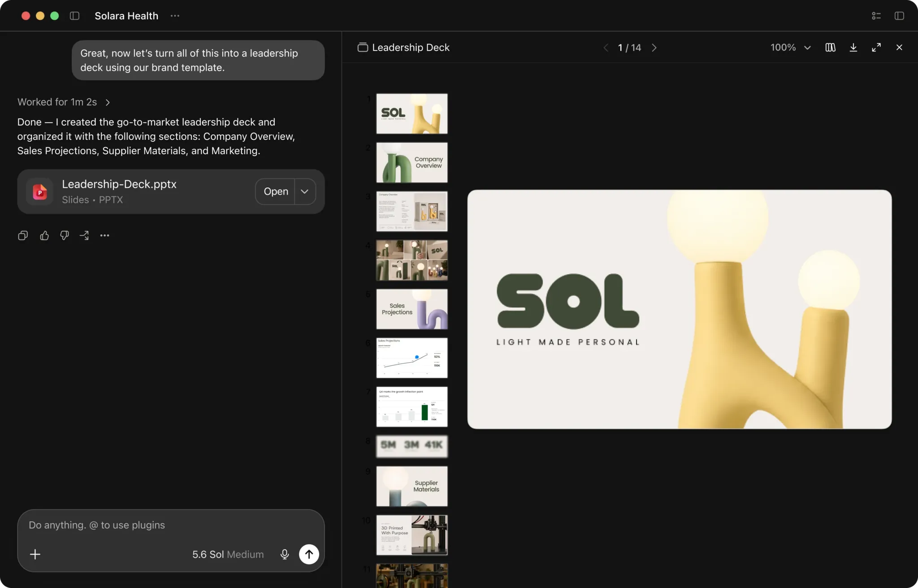The height and width of the screenshot is (588, 918).
Task: Close the Leadership Deck preview panel
Action: [x=899, y=48]
